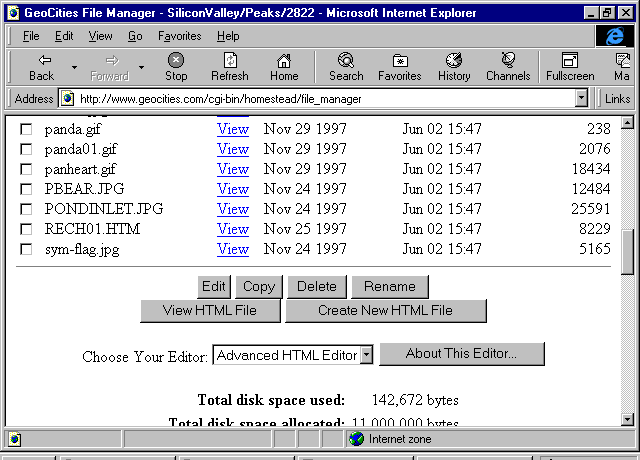Click View link for PBEAR.JPG
Viewport: 640px width, 460px height.
[233, 189]
